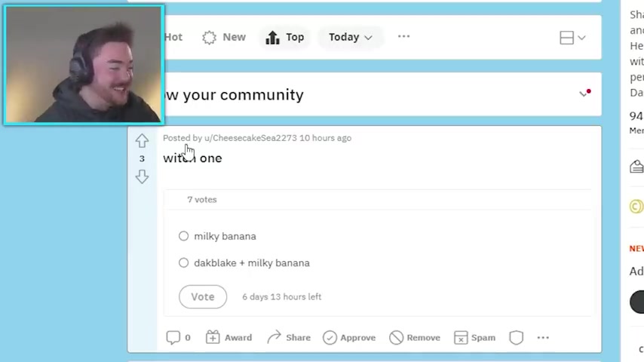This screenshot has width=644, height=362.
Task: Sort posts by Hot
Action: tap(173, 37)
